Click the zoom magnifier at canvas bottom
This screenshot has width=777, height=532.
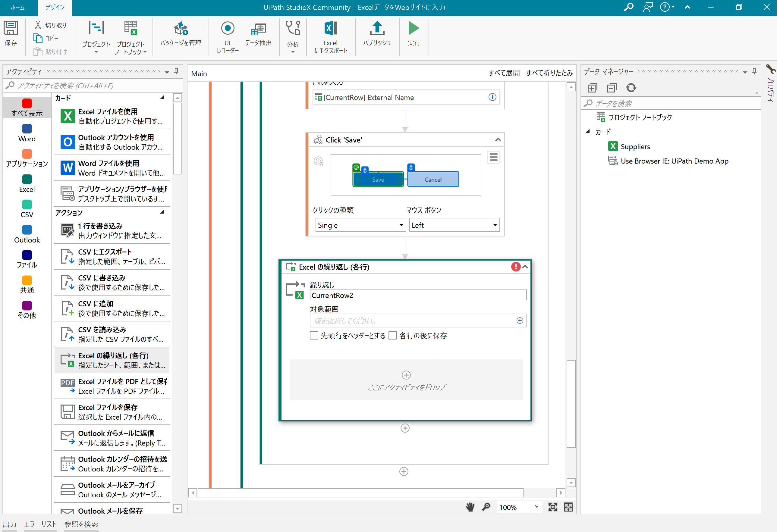pos(486,507)
